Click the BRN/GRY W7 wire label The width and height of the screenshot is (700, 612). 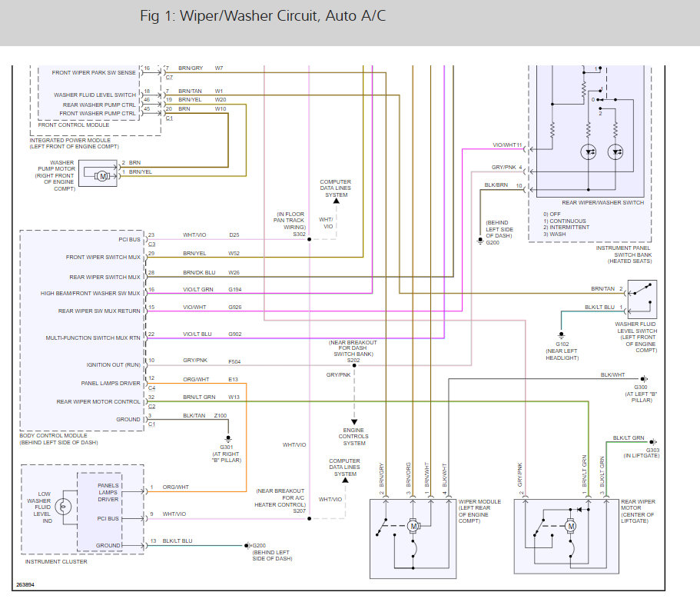(x=201, y=68)
